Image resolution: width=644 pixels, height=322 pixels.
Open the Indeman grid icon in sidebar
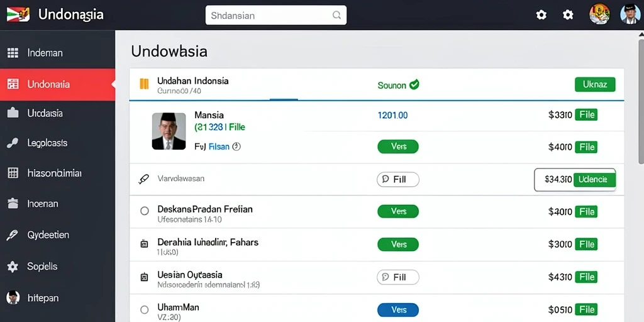click(x=13, y=53)
